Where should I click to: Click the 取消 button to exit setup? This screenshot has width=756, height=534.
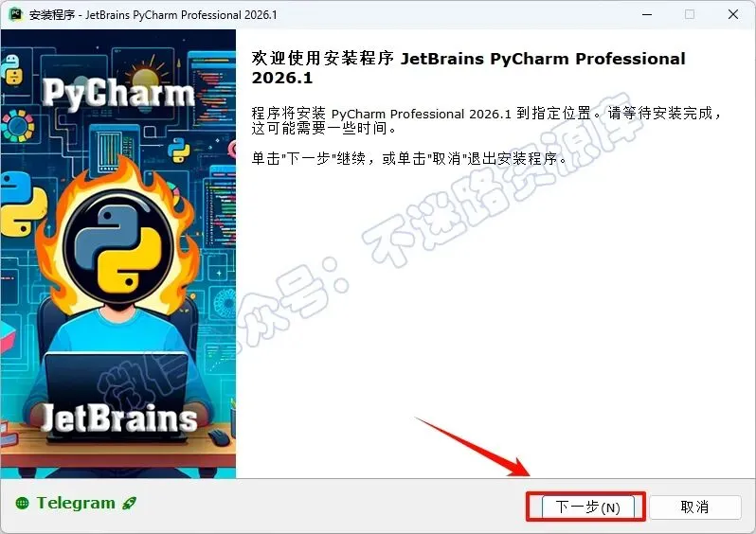tap(694, 507)
